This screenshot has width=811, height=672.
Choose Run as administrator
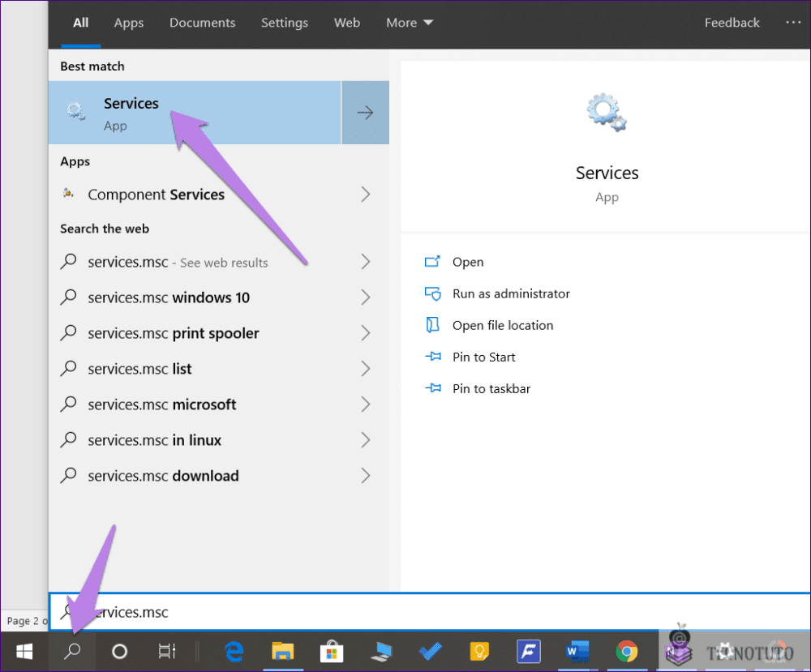coord(511,293)
